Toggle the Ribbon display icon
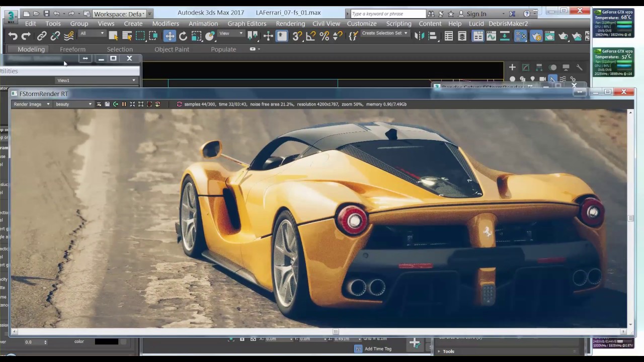644x362 pixels. pyautogui.click(x=478, y=36)
